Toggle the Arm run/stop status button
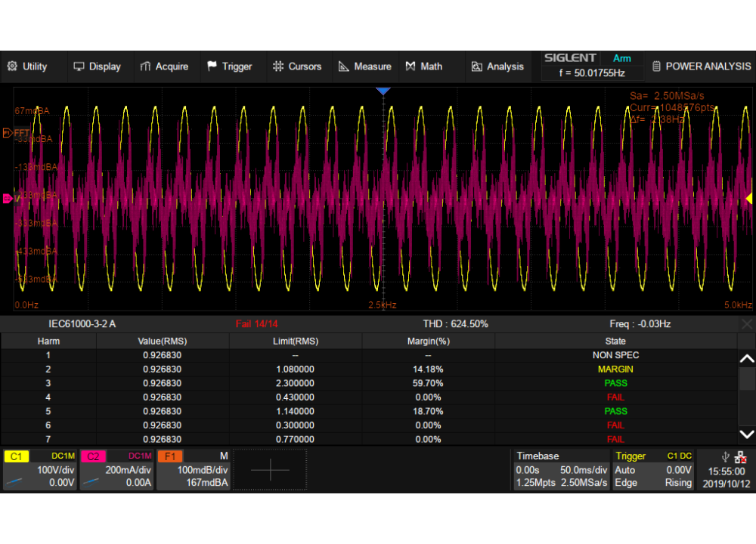Viewport: 756px width, 544px height. click(621, 58)
